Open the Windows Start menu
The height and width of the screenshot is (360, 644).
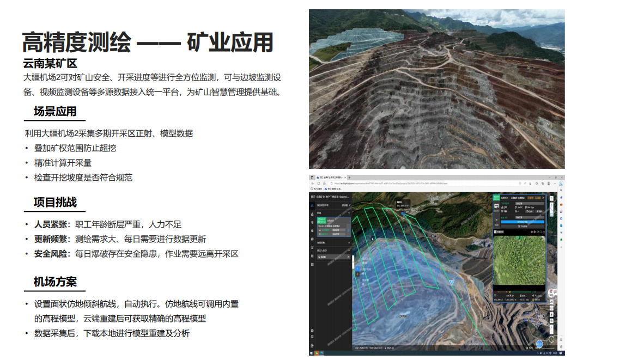[312, 353]
